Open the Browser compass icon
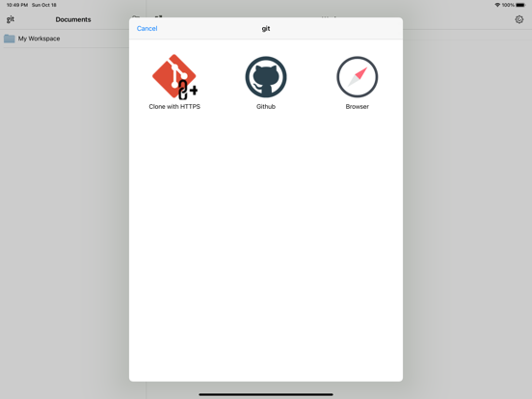The image size is (532, 399). [x=358, y=77]
